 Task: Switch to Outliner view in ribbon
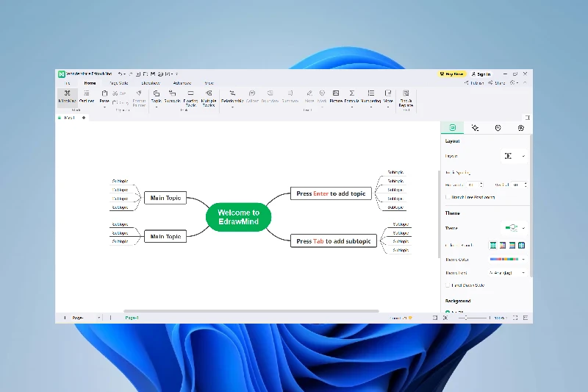point(86,97)
